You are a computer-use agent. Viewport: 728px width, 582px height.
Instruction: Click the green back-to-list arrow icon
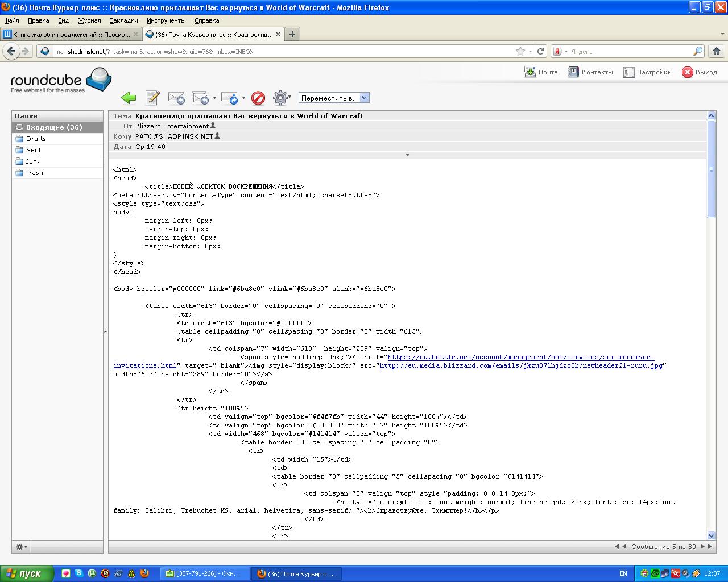point(129,98)
